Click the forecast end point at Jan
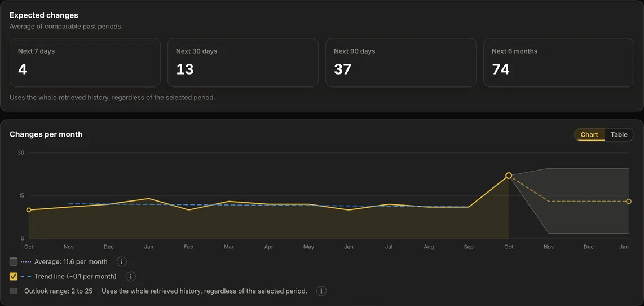Viewport: 644px width, 306px height. point(629,201)
